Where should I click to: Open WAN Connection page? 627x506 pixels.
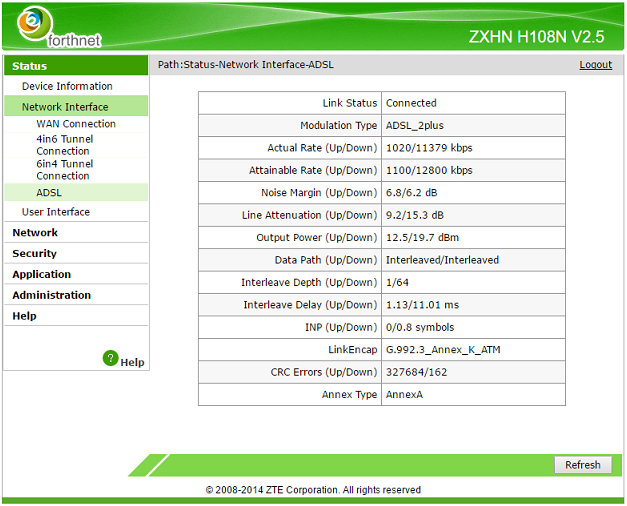(76, 124)
